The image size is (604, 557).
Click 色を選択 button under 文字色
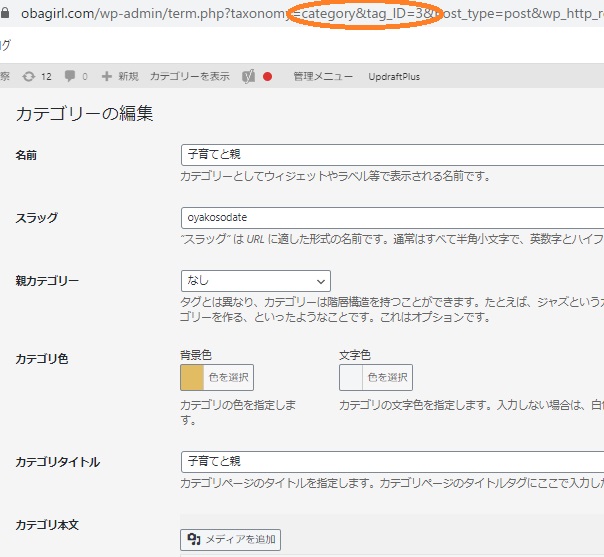388,377
